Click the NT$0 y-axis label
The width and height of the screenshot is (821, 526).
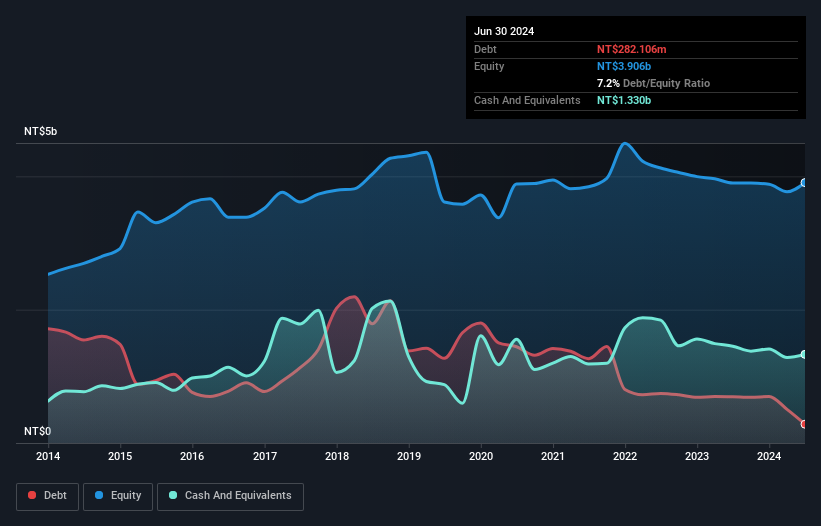click(37, 431)
